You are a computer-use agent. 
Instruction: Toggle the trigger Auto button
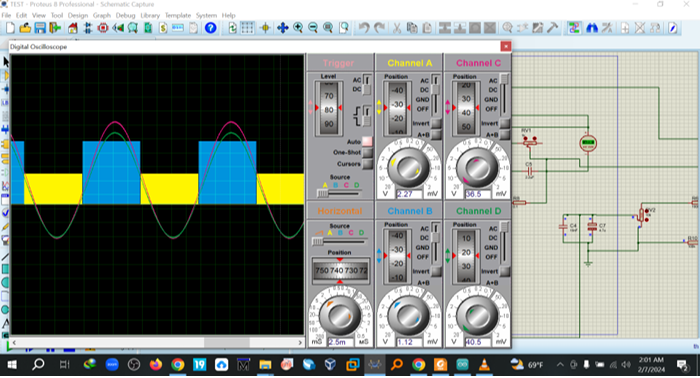coord(367,141)
